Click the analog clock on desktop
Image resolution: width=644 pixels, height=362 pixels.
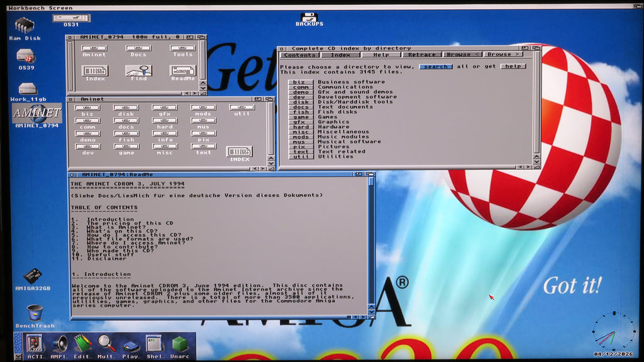[613, 332]
